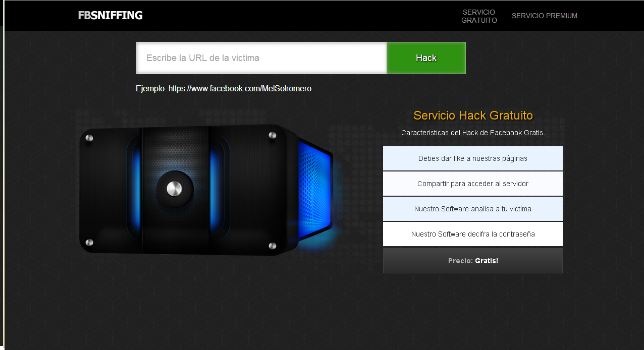This screenshot has width=644, height=350.
Task: Select the Nuestro Software analisa a tu victima row
Action: (473, 209)
